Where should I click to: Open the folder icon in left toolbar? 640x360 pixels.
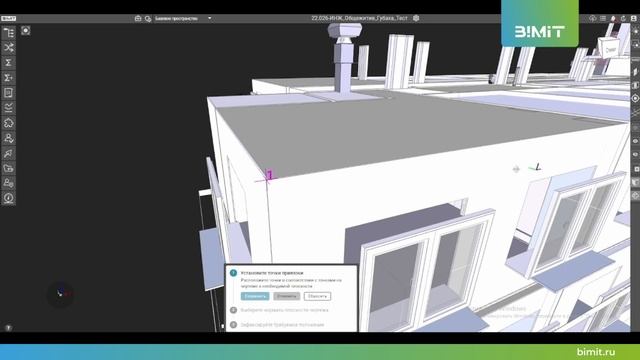click(x=9, y=168)
